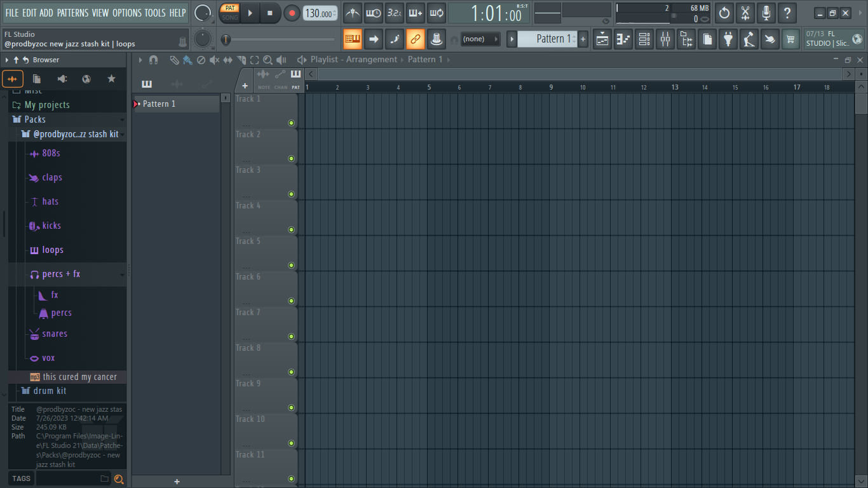Open the Playlist options arrow menu
Viewport: 868px width, 488px height.
point(140,60)
